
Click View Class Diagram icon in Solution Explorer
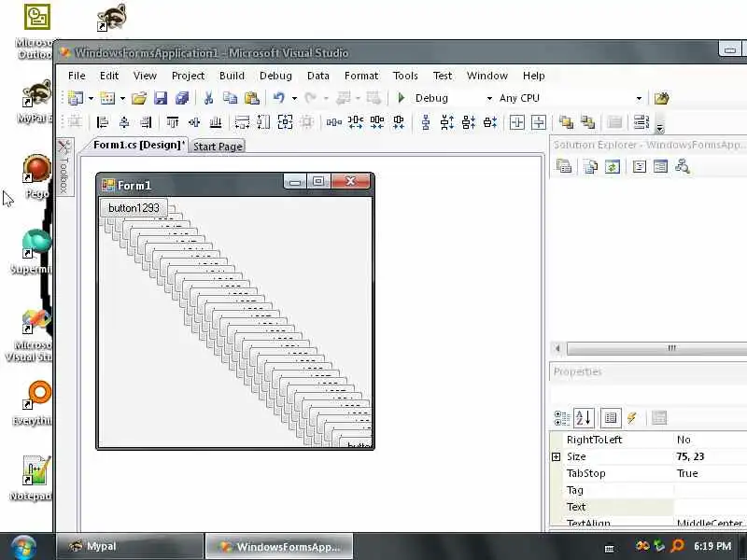click(683, 167)
